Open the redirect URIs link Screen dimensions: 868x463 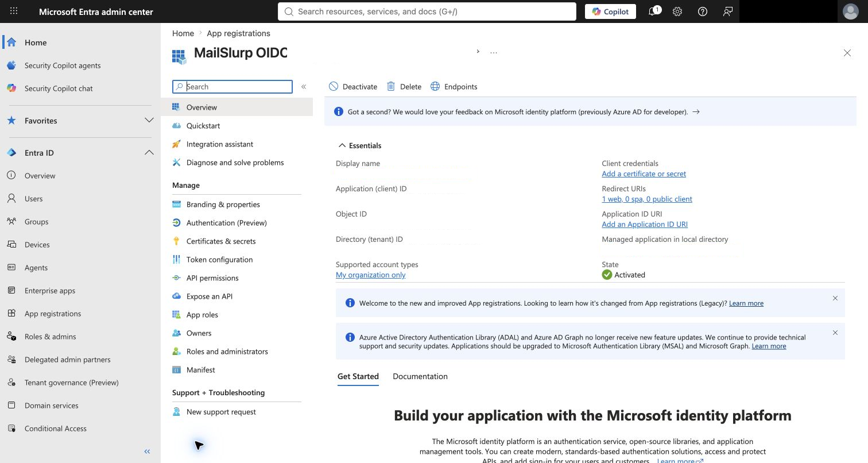(x=647, y=199)
